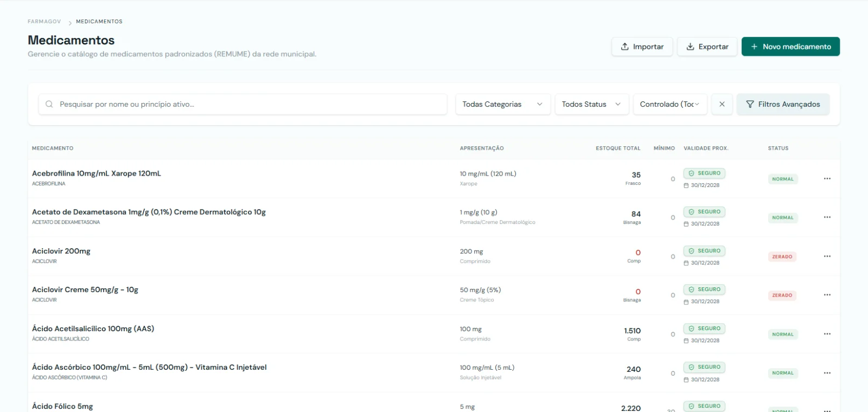Click the shield icon in Aciclovir 200mg's SEGURO badge
This screenshot has width=868, height=412.
coord(692,251)
